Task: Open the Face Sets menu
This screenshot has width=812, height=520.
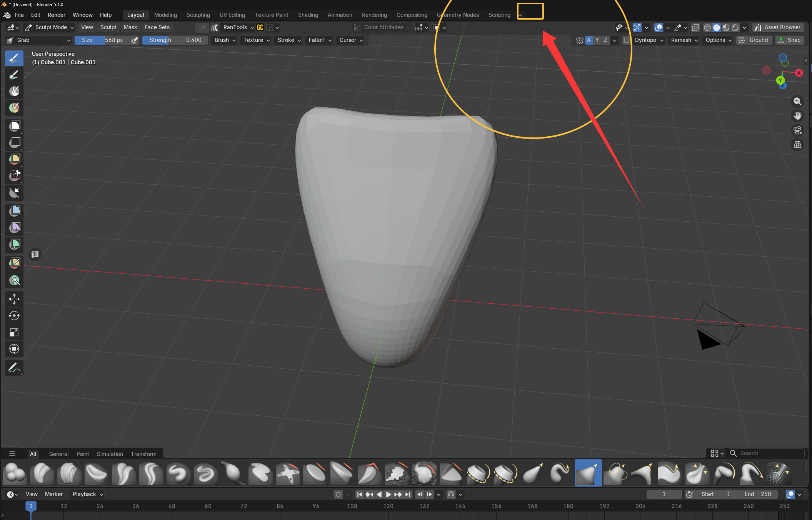Action: (x=157, y=27)
